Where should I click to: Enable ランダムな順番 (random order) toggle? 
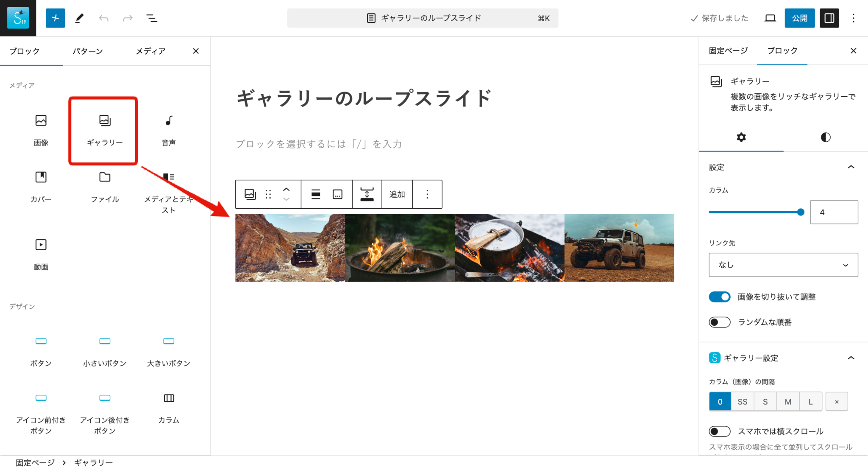pos(719,322)
